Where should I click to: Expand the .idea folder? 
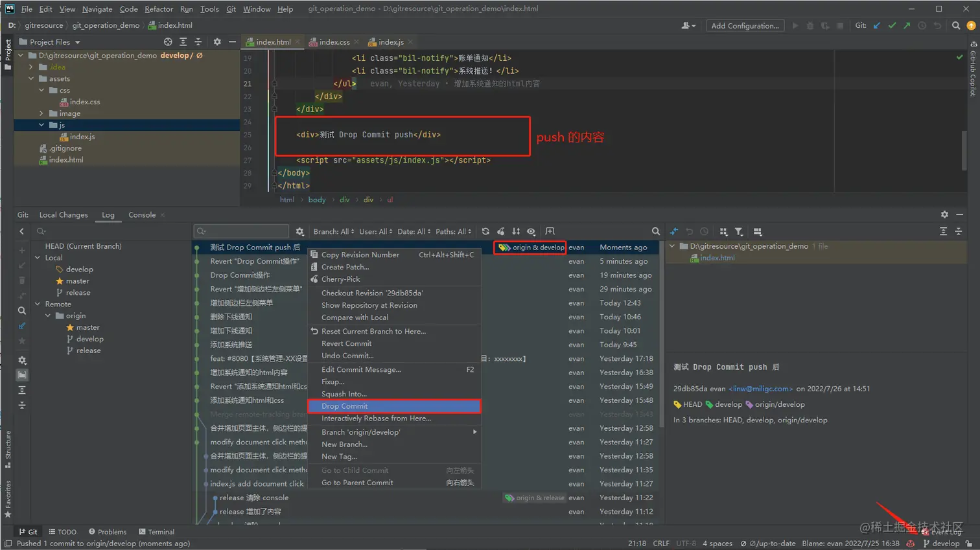[x=31, y=67]
